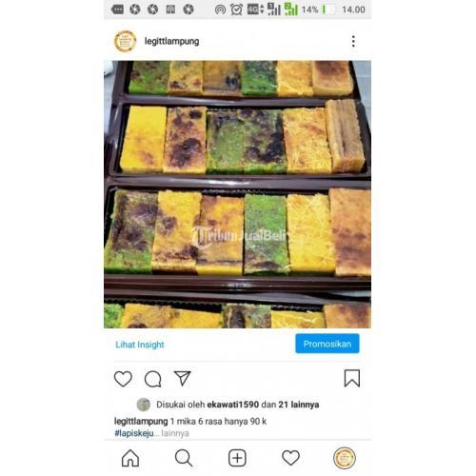Open legittlampung profile picture in header
Image resolution: width=476 pixels, height=476 pixels.
[125, 41]
